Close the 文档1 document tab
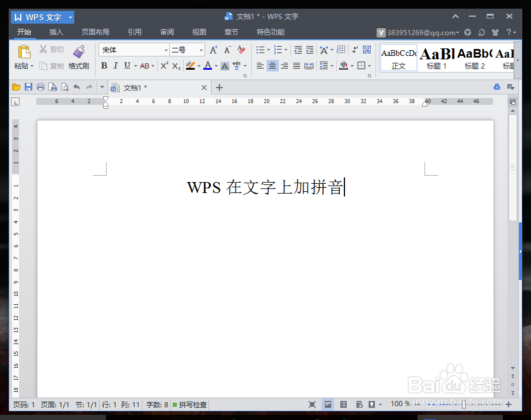 click(204, 88)
